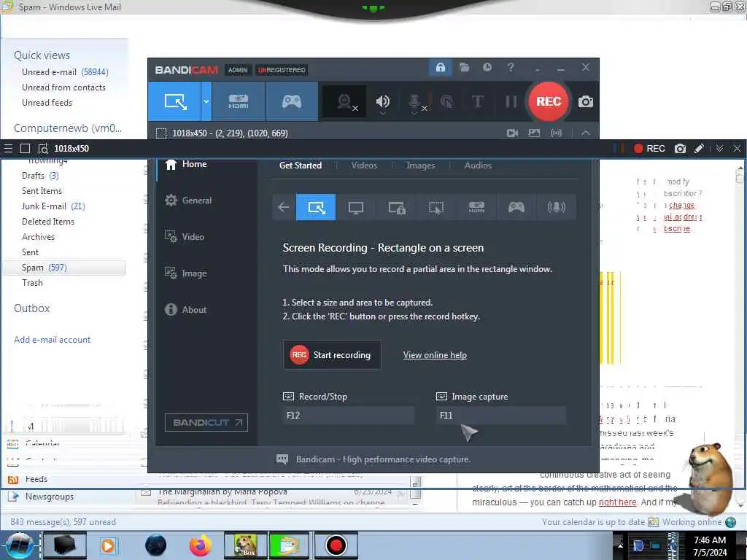The image size is (747, 560).
Task: Open the red record app in taskbar
Action: (336, 545)
